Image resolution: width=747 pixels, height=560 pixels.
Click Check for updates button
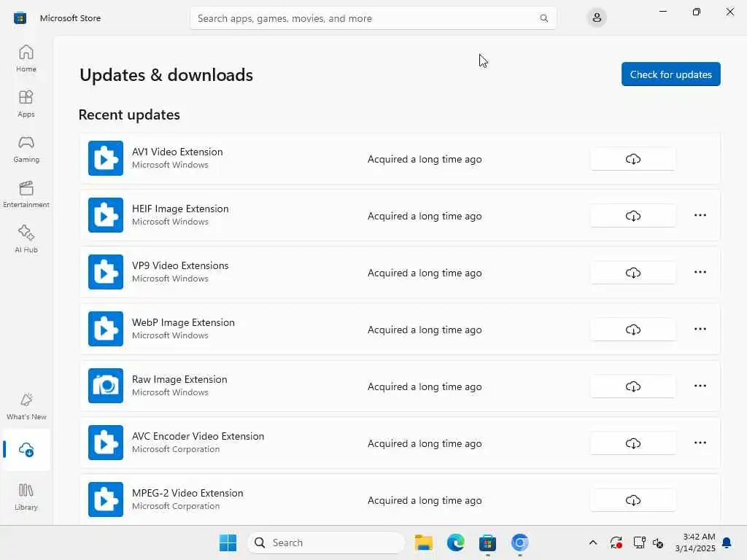coord(671,74)
